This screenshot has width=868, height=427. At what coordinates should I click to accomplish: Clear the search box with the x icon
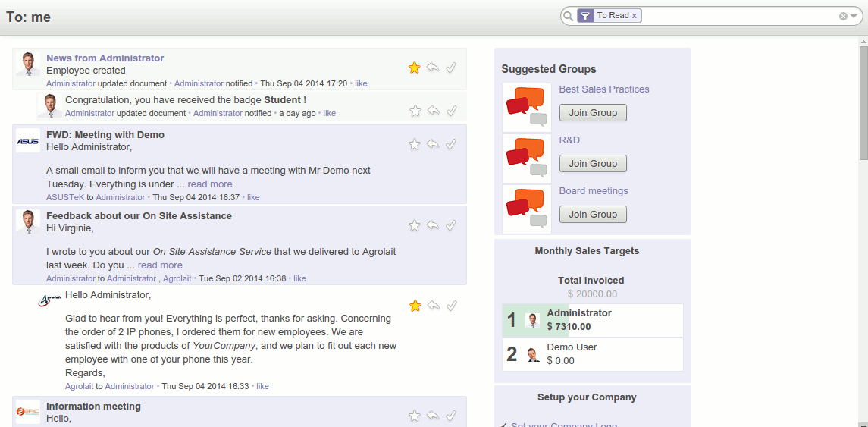point(843,16)
